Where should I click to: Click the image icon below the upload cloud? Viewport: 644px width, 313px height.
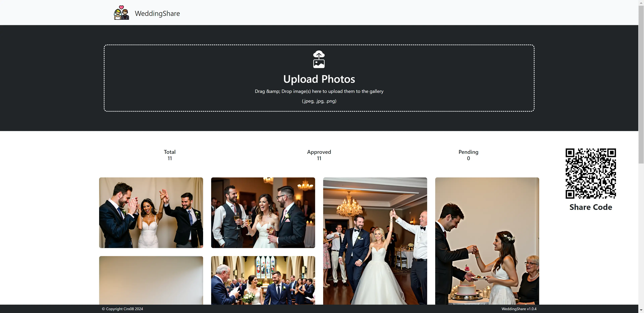coord(319,64)
